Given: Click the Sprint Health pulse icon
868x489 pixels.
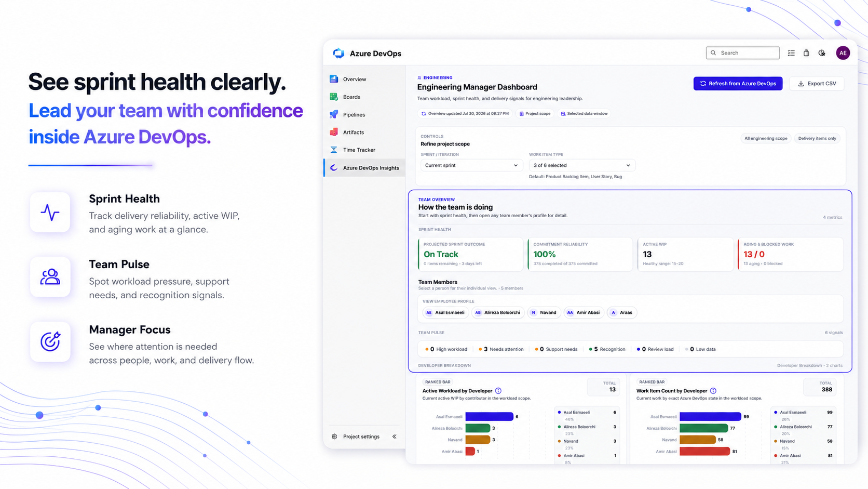Looking at the screenshot, I should point(50,212).
